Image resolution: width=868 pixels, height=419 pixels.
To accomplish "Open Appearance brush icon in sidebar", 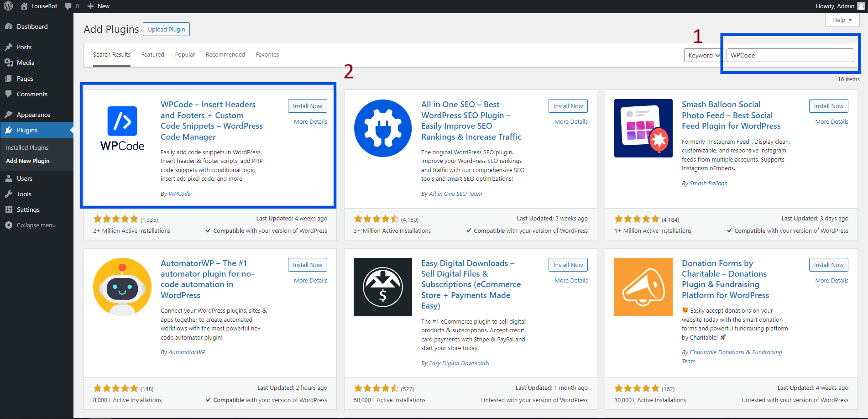I will 9,115.
